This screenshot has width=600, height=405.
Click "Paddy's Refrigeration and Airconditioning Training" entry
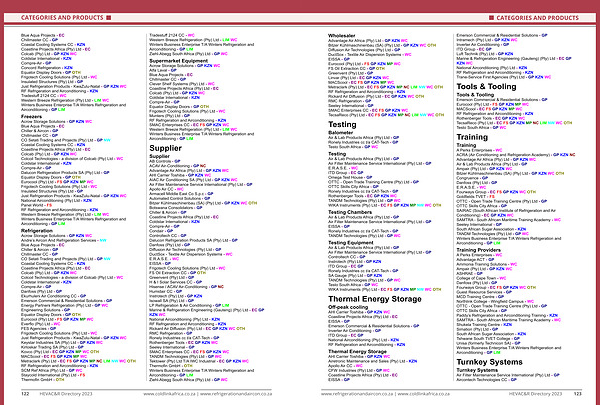point(507,315)
